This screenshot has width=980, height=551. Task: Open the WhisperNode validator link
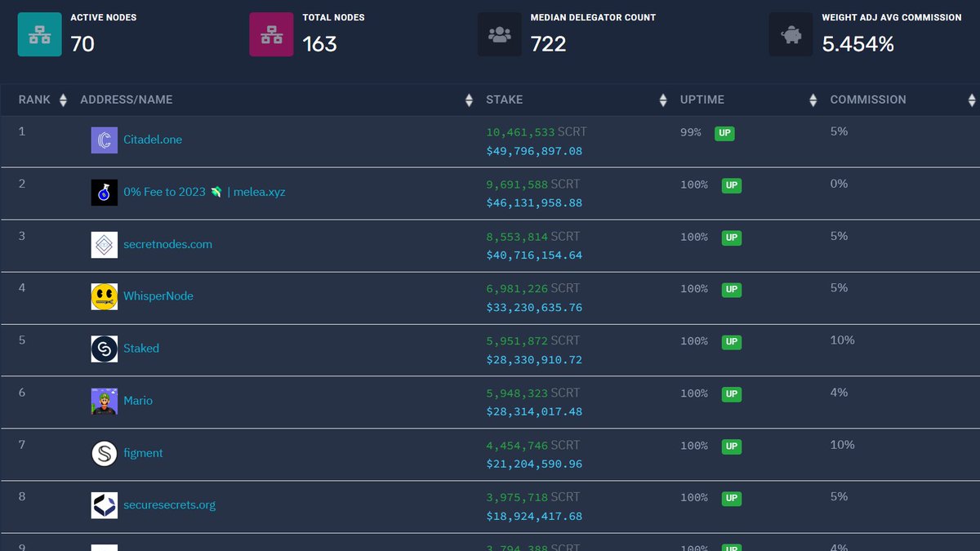[158, 296]
